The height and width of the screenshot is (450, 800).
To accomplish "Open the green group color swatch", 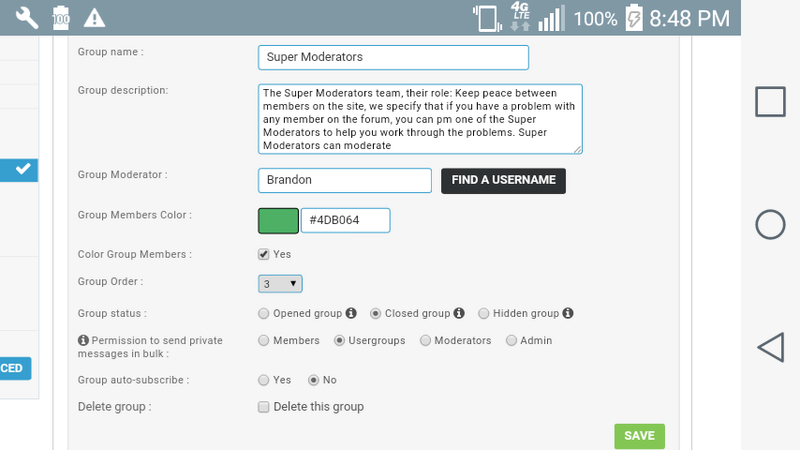I will (278, 220).
